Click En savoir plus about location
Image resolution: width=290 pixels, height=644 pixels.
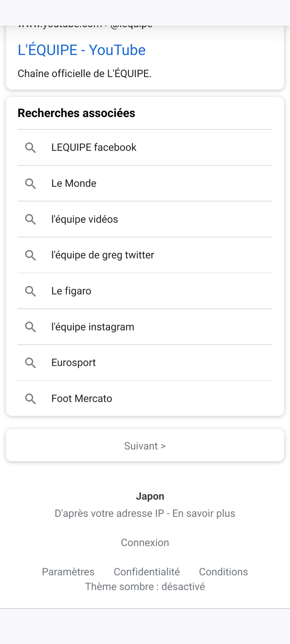pyautogui.click(x=204, y=514)
